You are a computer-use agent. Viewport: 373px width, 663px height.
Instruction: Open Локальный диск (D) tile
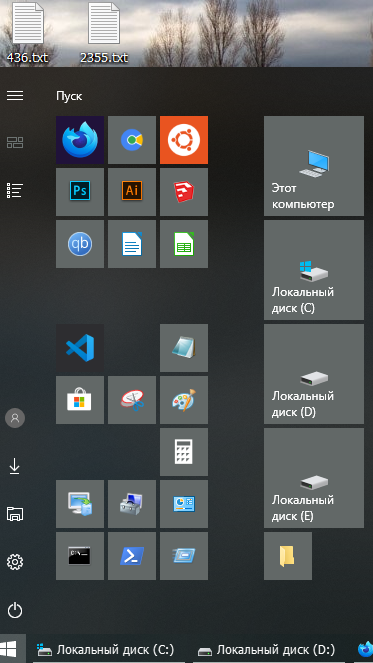coord(314,374)
